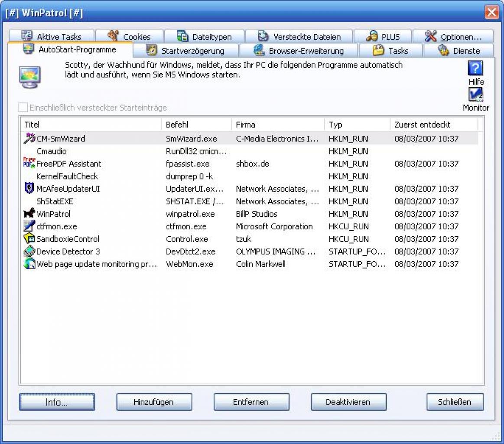Click the ctfmon.exe pen icon

[29, 226]
